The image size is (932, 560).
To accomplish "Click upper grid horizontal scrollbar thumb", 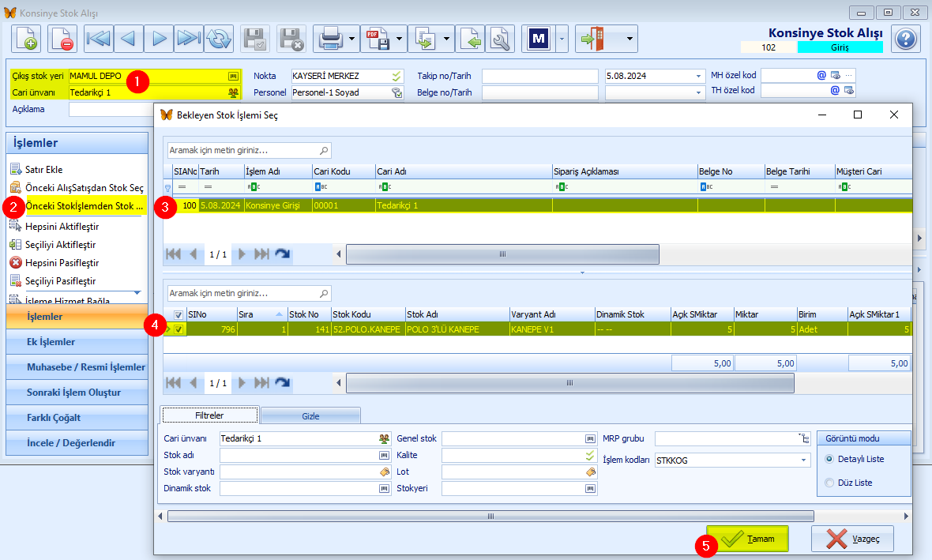I will 502,254.
